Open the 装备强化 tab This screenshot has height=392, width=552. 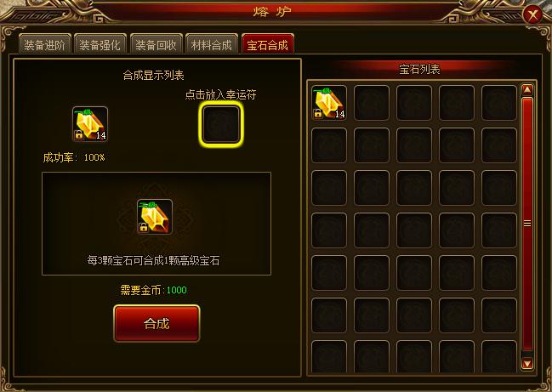100,44
